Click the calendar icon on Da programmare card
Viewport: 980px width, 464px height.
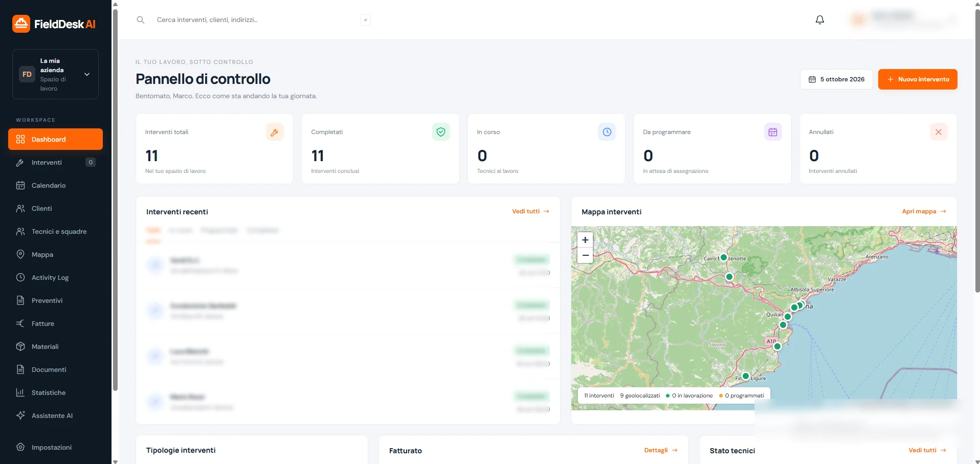[773, 132]
